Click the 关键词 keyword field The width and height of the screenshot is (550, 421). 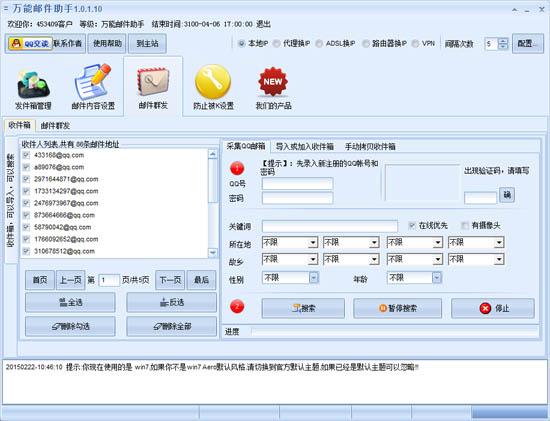click(330, 226)
